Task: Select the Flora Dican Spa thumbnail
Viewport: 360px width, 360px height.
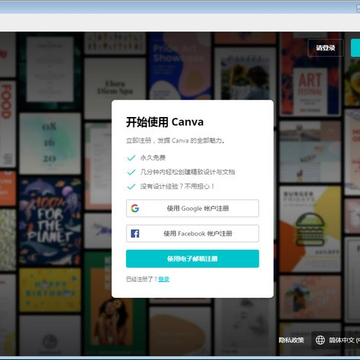Action: (x=115, y=88)
